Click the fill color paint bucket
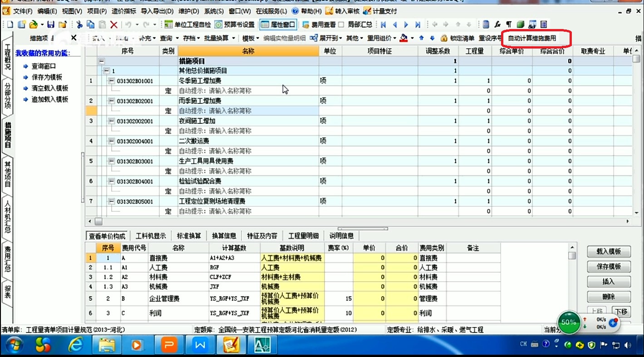The height and width of the screenshot is (357, 644). coord(404,38)
